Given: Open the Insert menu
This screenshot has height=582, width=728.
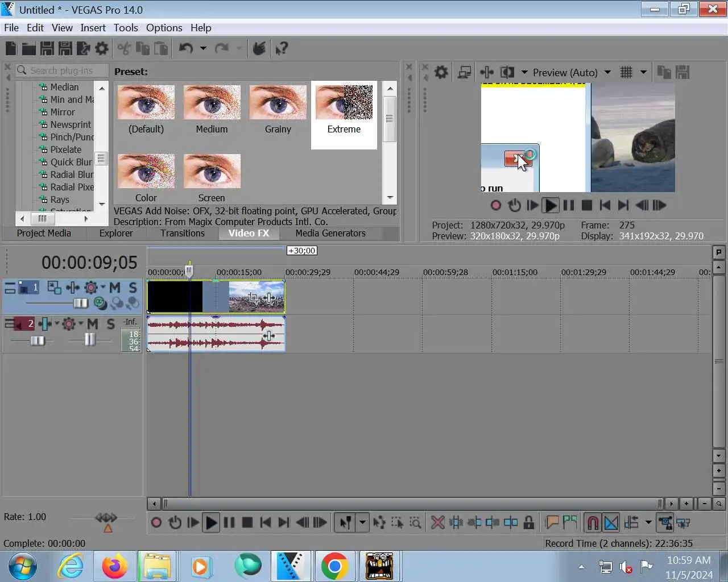Looking at the screenshot, I should tap(93, 28).
